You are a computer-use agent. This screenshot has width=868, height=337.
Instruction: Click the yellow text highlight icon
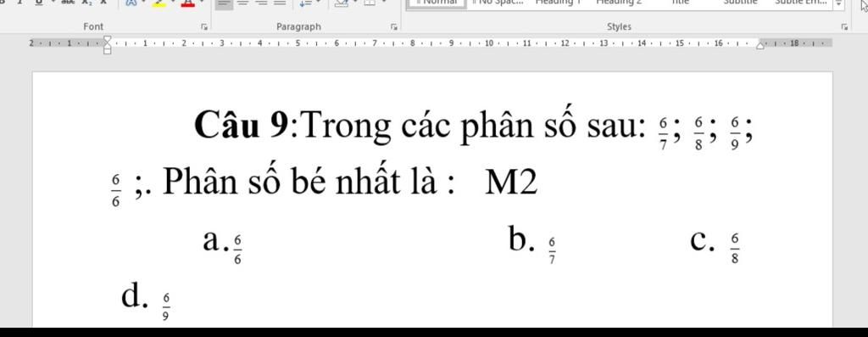(159, 3)
